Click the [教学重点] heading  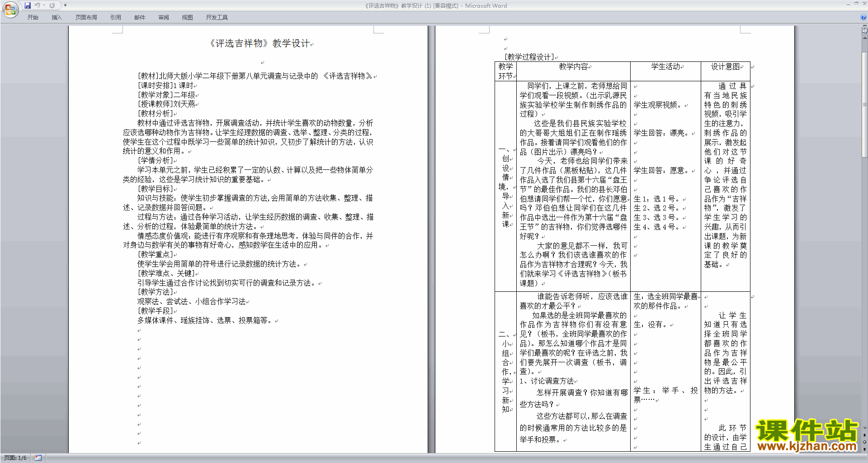coord(155,254)
